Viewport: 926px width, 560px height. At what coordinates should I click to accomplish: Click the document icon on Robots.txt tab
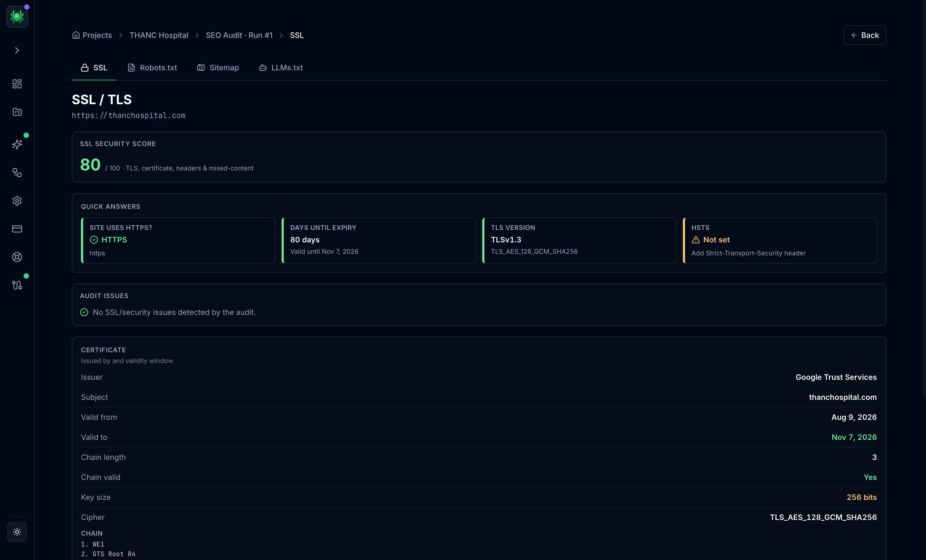pyautogui.click(x=131, y=68)
